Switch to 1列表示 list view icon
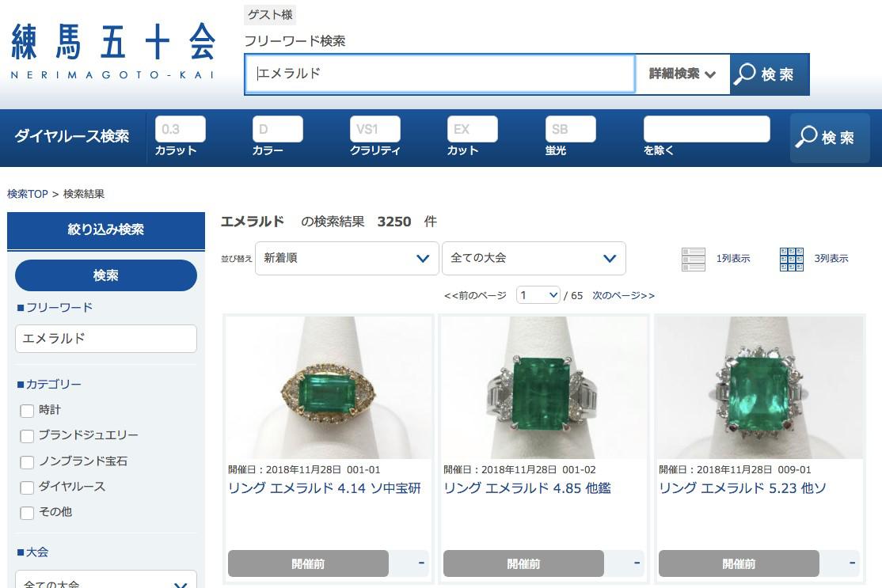882x588 pixels. (x=693, y=259)
